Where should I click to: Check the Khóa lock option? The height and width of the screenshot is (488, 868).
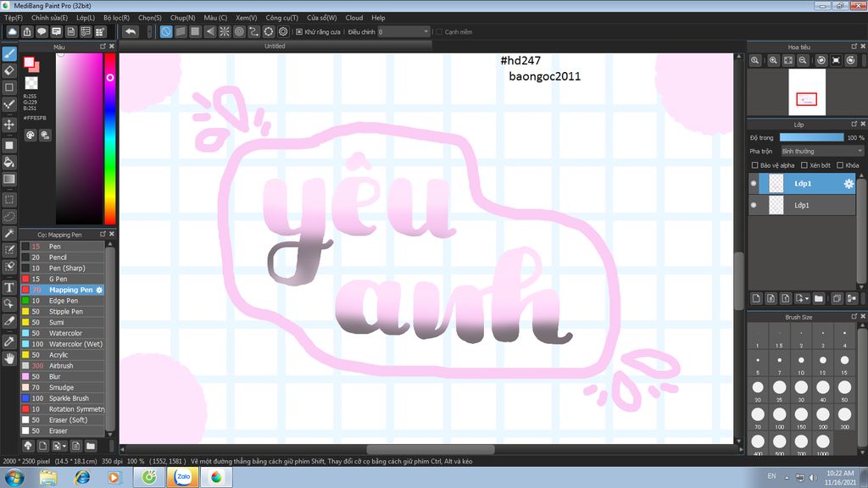click(x=840, y=165)
